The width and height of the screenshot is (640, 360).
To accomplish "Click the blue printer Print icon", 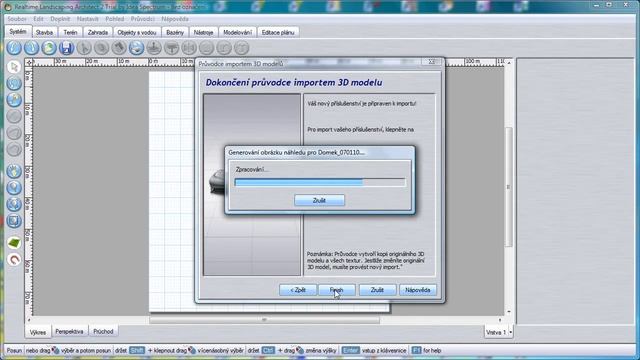I will [136, 48].
